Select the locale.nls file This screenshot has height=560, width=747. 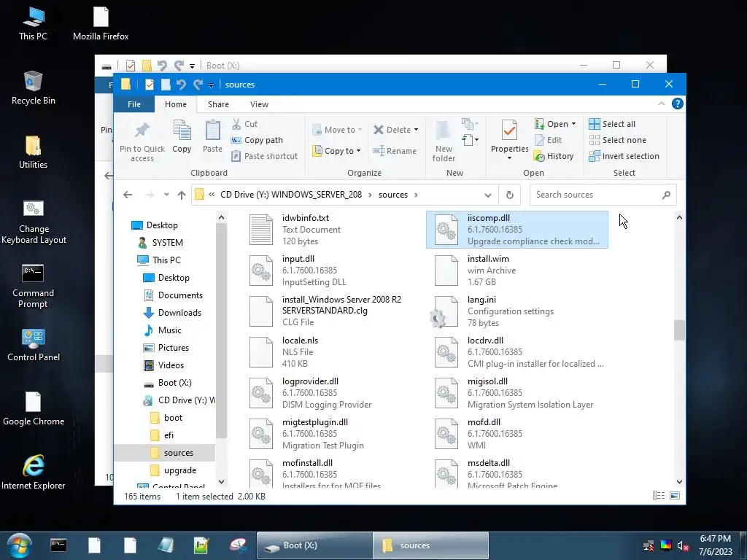pos(332,352)
